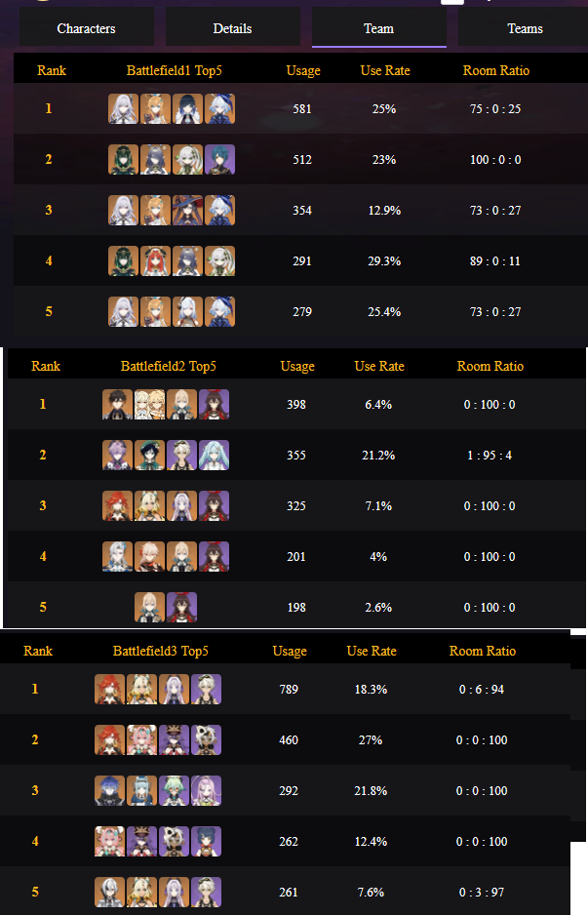Select the Teams tab
This screenshot has height=916, width=588.
pyautogui.click(x=525, y=28)
